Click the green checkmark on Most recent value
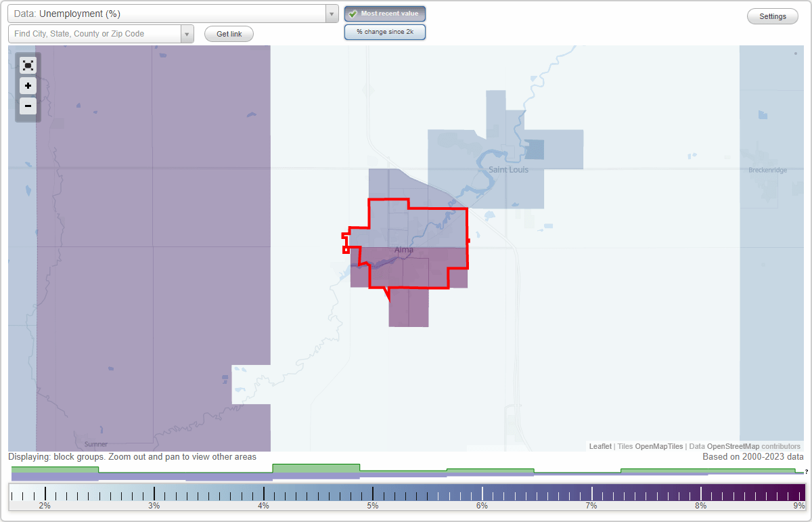The width and height of the screenshot is (812, 522). coord(353,13)
